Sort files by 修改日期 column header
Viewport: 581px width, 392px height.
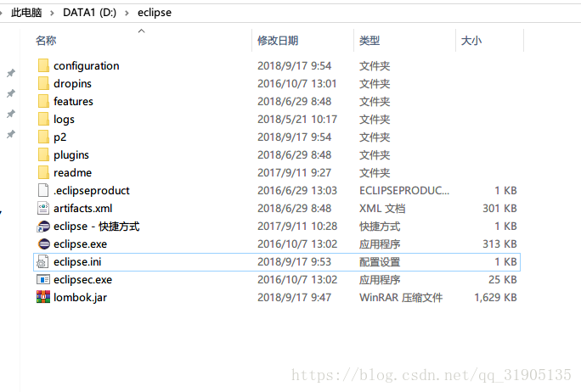click(x=278, y=41)
